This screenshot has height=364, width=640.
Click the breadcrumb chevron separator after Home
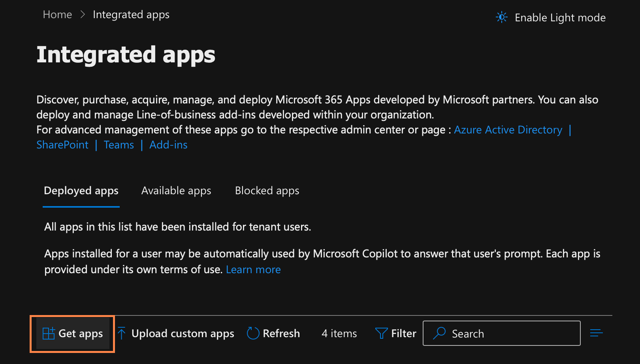tap(83, 15)
